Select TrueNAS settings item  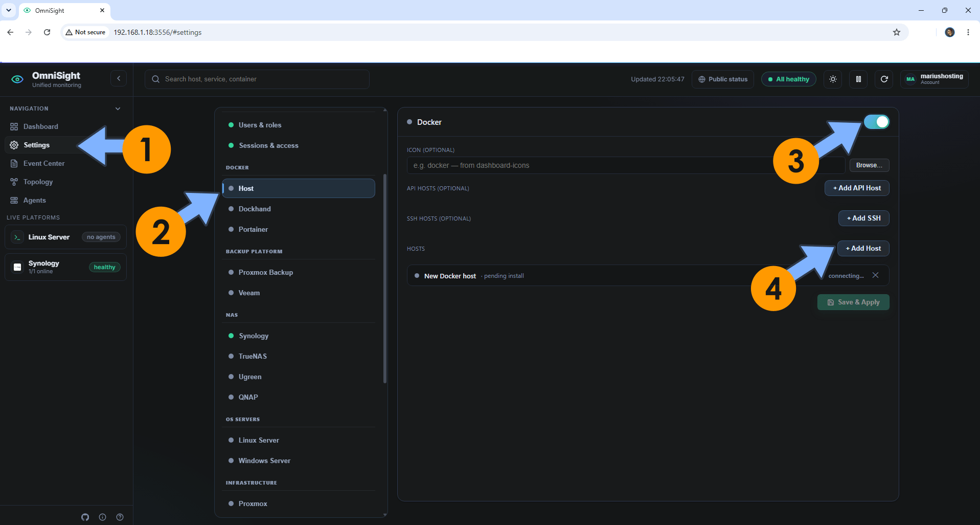[x=299, y=356]
